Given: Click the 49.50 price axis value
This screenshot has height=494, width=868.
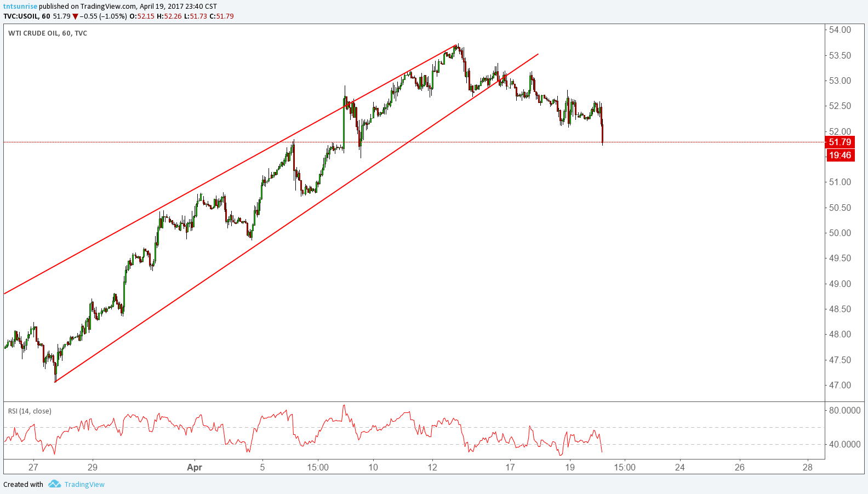Looking at the screenshot, I should click(x=840, y=258).
